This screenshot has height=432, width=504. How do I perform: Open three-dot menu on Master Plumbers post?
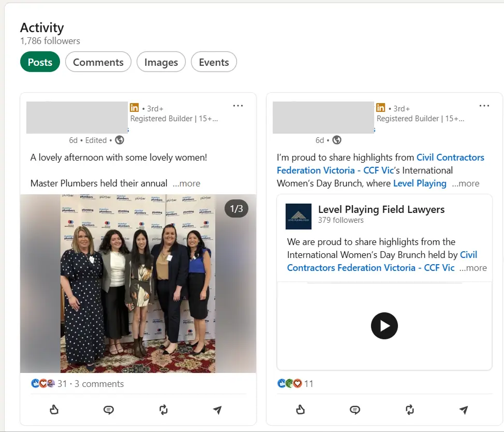238,106
